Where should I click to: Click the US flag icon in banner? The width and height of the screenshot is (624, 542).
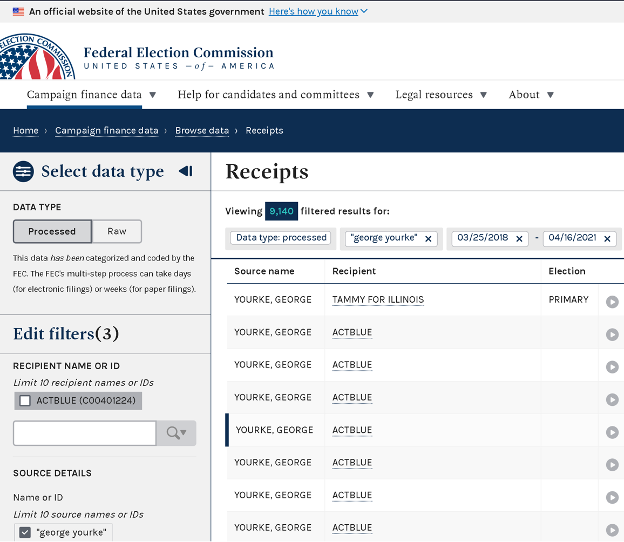coord(18,12)
